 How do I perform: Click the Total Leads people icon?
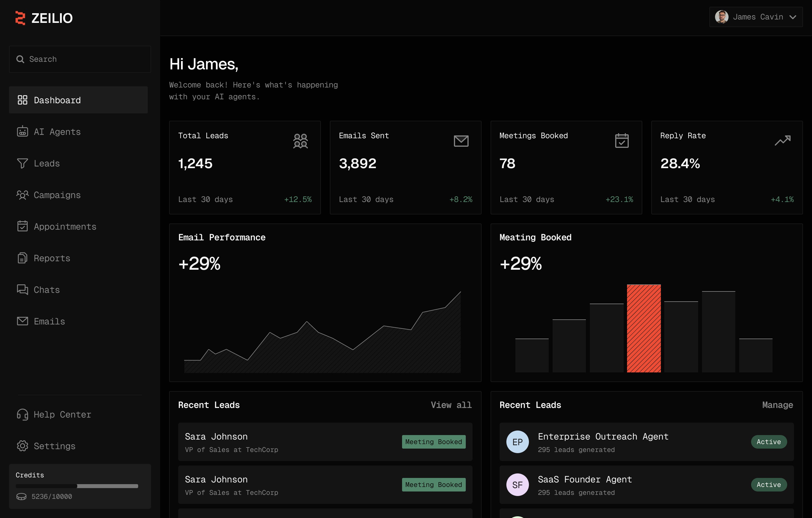click(x=300, y=141)
